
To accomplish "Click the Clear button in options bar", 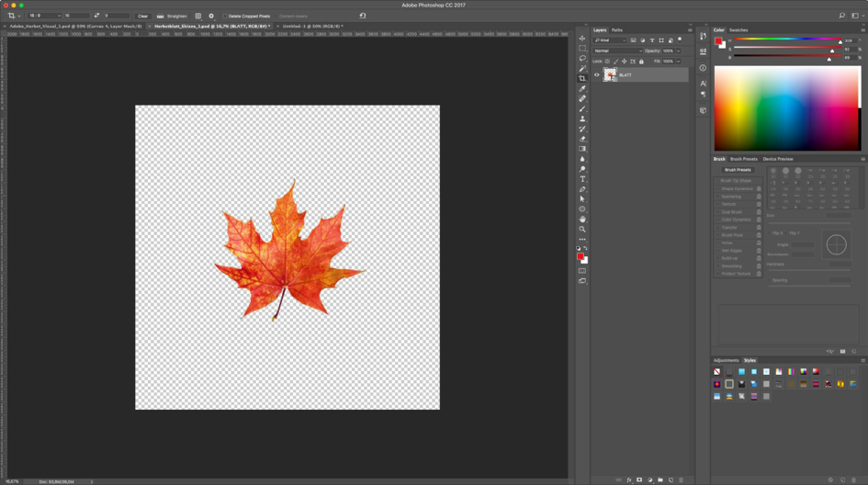I will (x=142, y=17).
